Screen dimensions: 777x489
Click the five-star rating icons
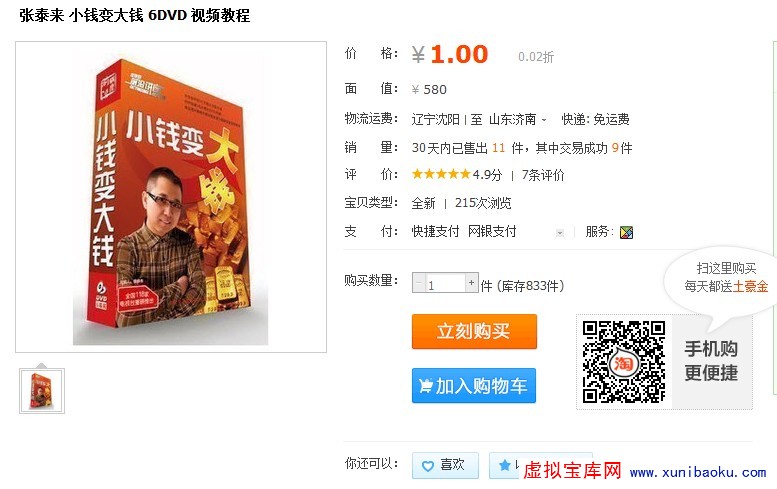pyautogui.click(x=441, y=174)
